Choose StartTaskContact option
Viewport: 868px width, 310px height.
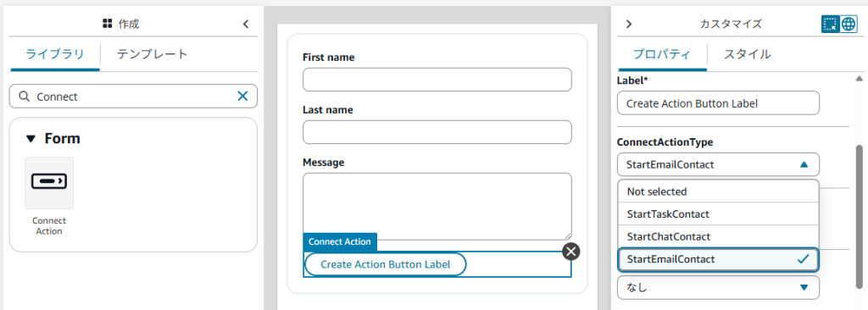pyautogui.click(x=718, y=213)
